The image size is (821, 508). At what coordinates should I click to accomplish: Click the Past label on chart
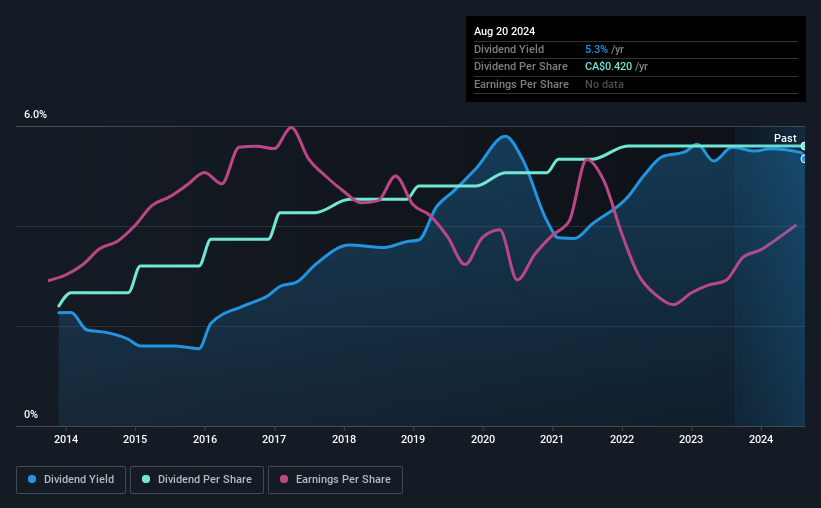coord(785,138)
